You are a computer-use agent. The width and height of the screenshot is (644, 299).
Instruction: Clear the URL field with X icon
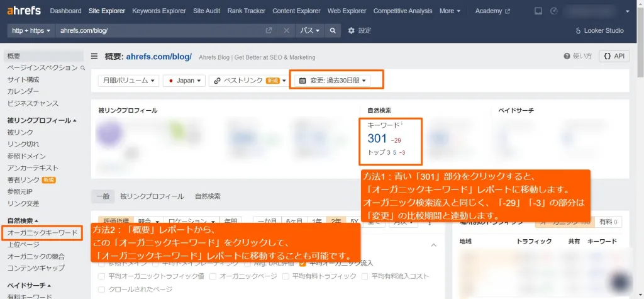click(x=286, y=30)
